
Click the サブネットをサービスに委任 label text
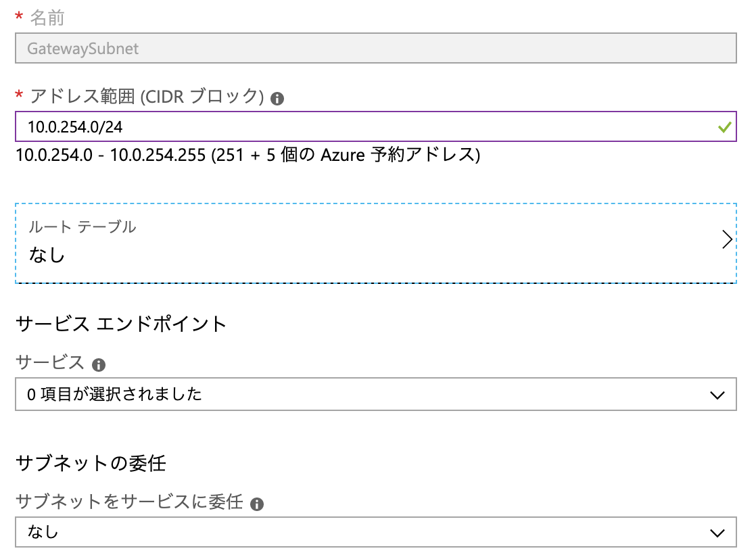coord(129,502)
